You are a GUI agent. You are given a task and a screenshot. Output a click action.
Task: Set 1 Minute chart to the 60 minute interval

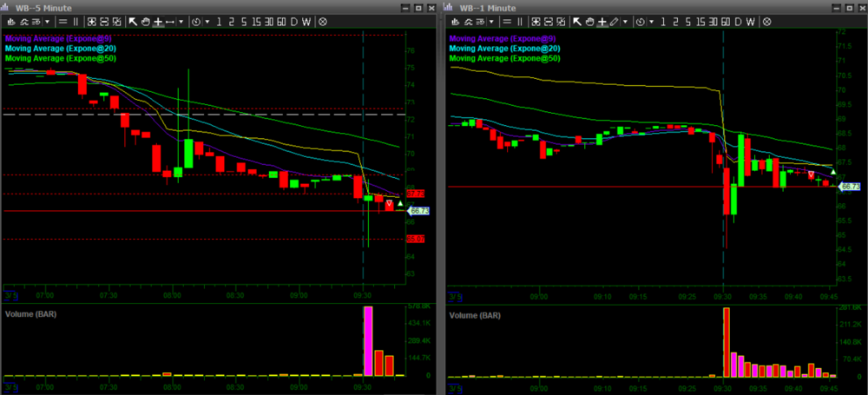725,21
